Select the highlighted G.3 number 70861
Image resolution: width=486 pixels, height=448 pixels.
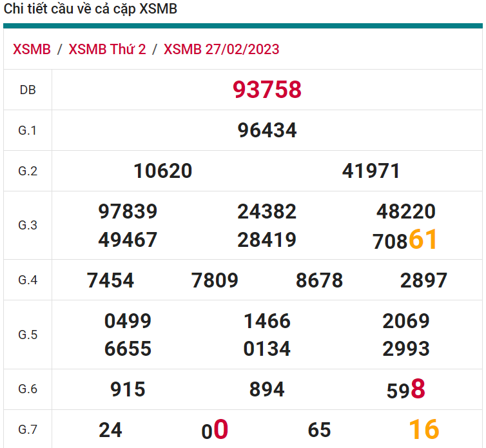coord(405,240)
